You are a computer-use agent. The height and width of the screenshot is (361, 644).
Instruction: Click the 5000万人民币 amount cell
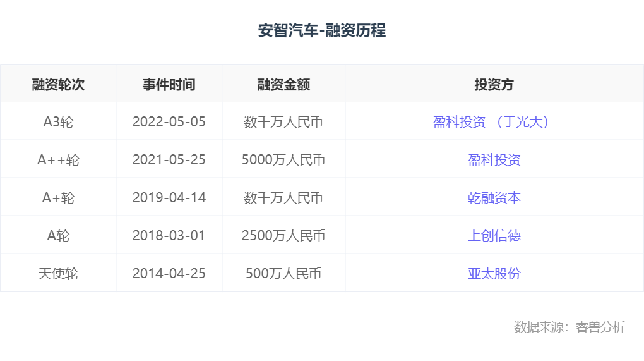[283, 159]
